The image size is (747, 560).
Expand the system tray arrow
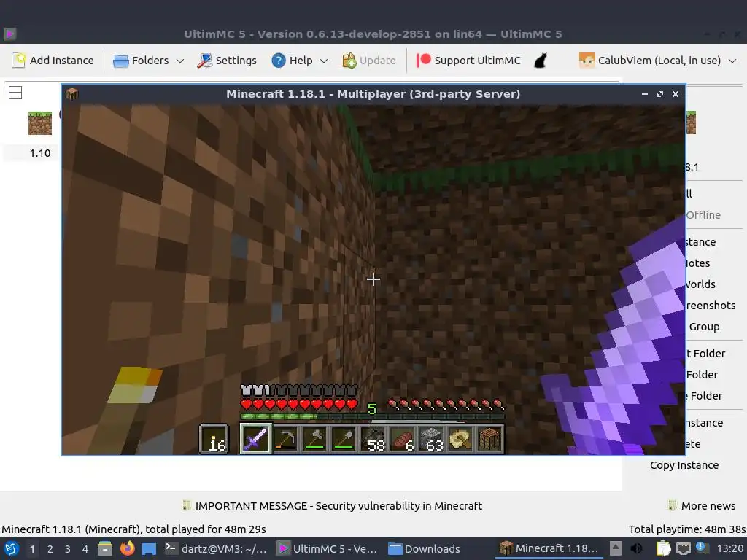[x=616, y=548]
